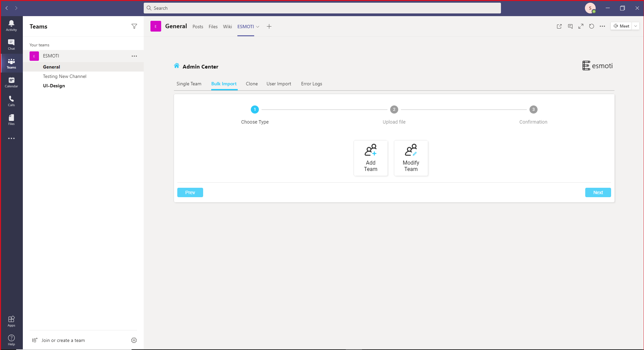The image size is (644, 350).
Task: Open manage teams settings gear
Action: [x=134, y=340]
